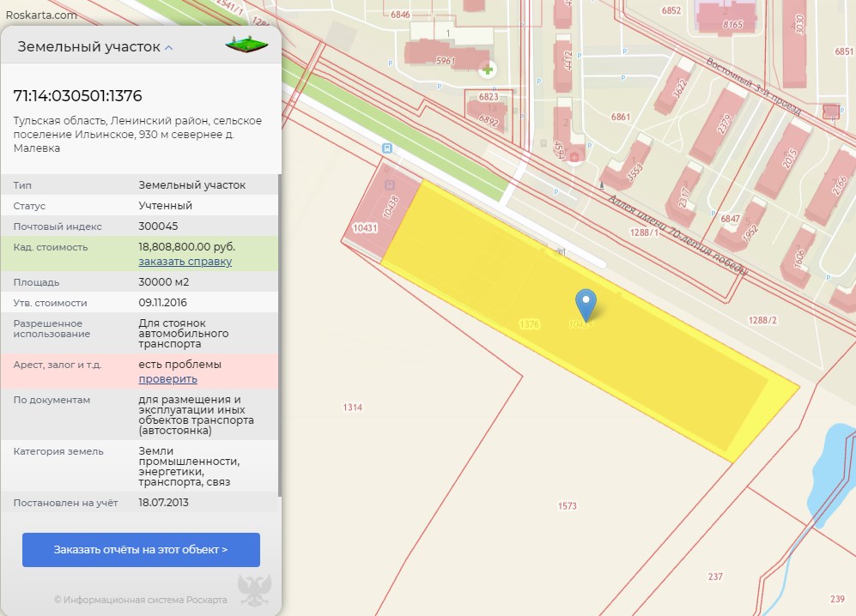
Task: Click cadastral number 71:14:030501:1376
Action: point(78,95)
